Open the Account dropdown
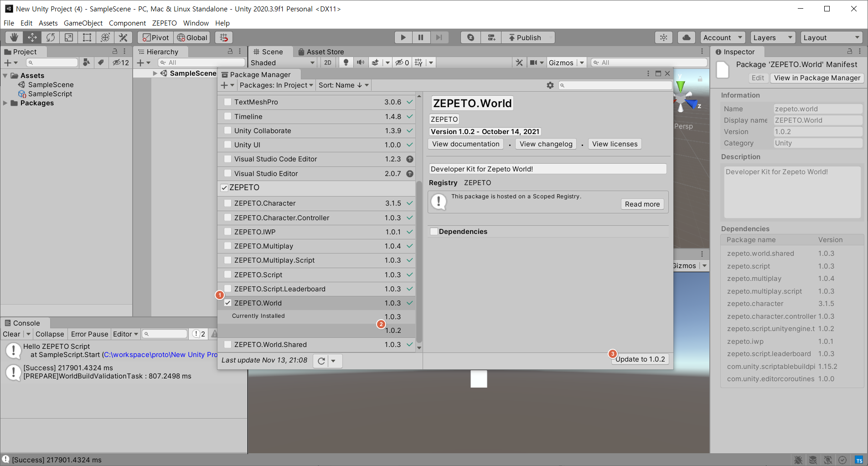 (x=723, y=37)
